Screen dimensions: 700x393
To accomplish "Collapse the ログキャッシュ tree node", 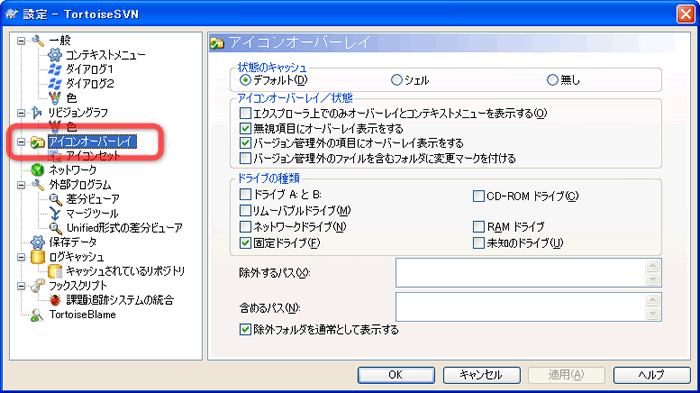I will point(21,257).
